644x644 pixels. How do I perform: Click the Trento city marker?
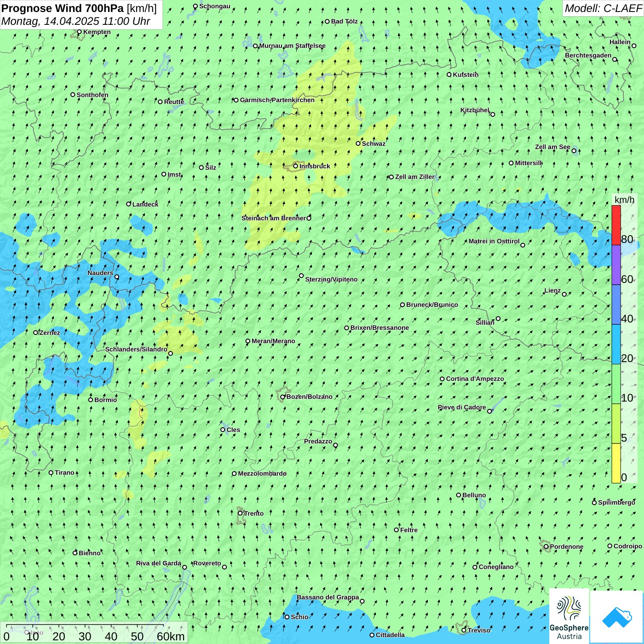240,513
